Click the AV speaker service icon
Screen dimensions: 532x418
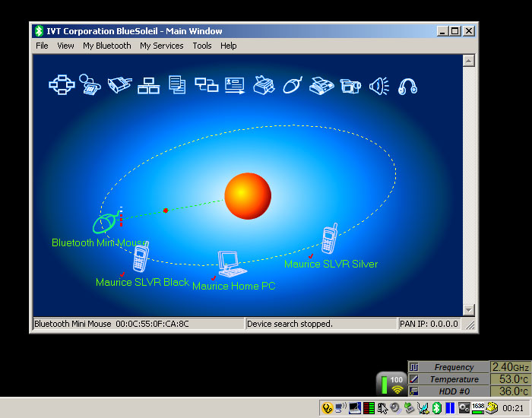pos(379,86)
